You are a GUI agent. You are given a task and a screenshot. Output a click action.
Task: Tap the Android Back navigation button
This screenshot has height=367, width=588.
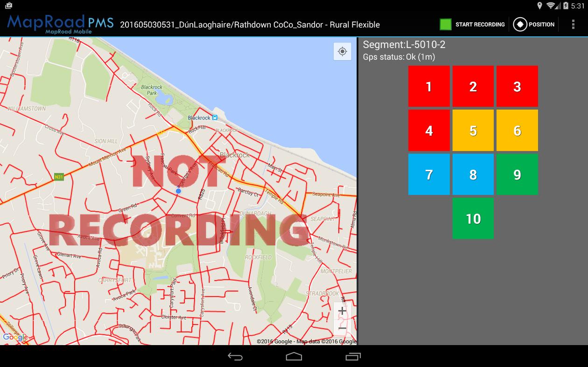(x=235, y=357)
